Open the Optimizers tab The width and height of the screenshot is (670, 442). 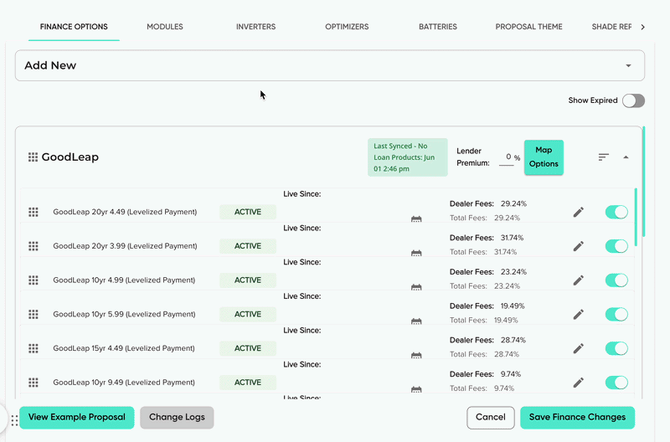[x=347, y=27]
